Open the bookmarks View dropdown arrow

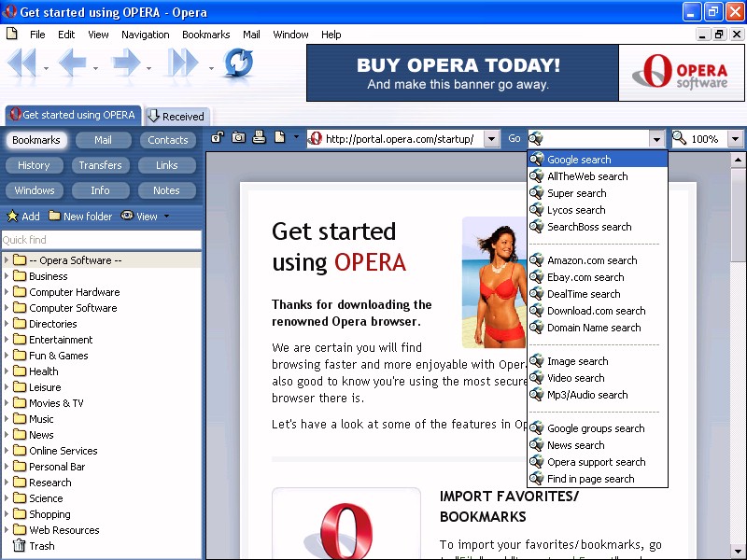pos(167,217)
